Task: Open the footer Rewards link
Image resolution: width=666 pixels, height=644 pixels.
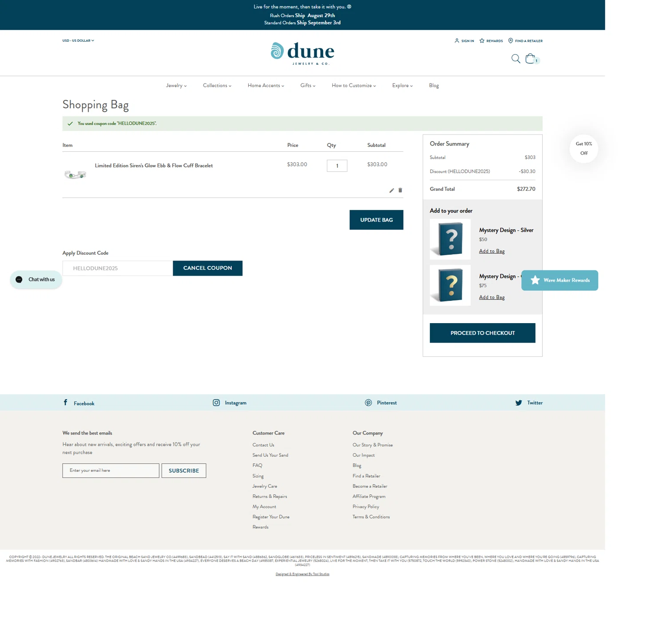Action: (260, 527)
